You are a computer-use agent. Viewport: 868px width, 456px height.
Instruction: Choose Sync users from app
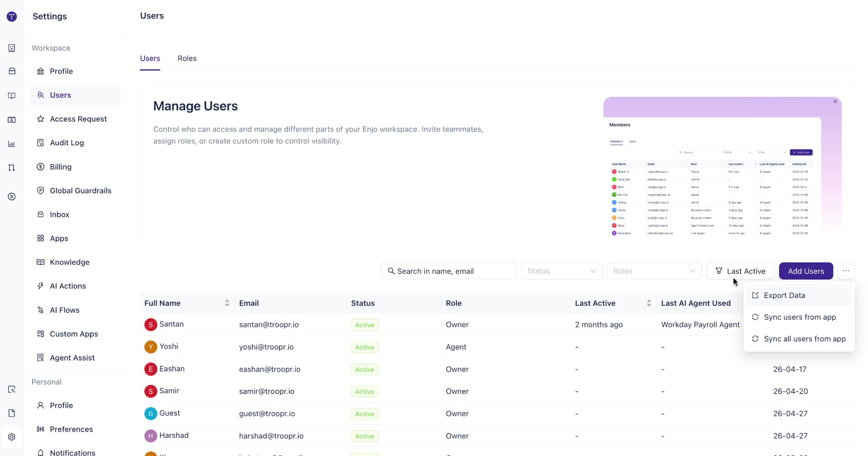(799, 317)
